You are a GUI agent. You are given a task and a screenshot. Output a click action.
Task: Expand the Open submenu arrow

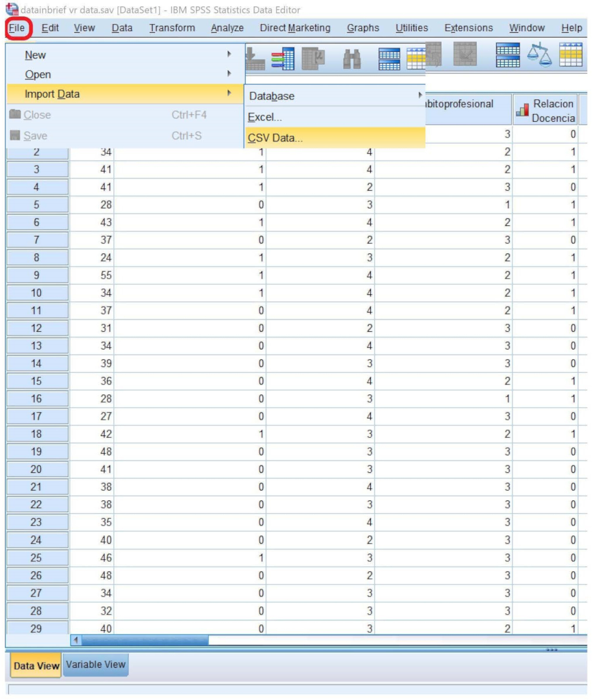click(229, 73)
